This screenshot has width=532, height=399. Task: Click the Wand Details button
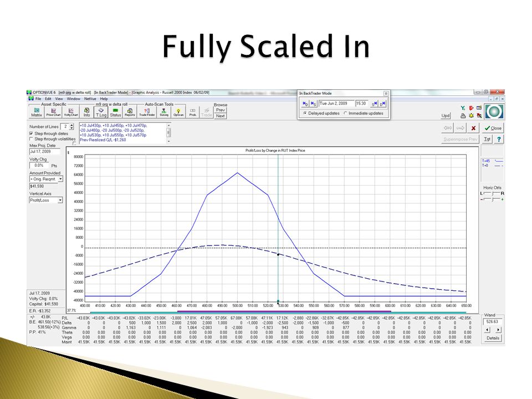click(493, 338)
